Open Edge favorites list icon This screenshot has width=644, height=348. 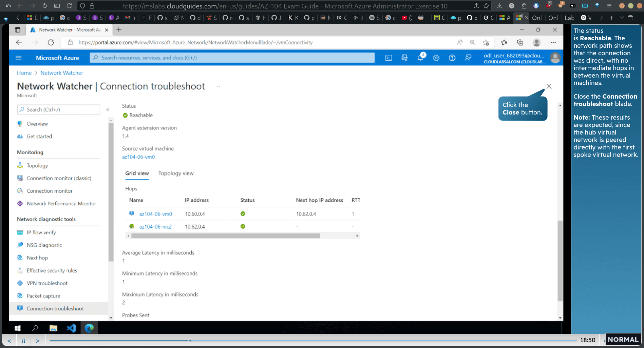click(x=504, y=42)
